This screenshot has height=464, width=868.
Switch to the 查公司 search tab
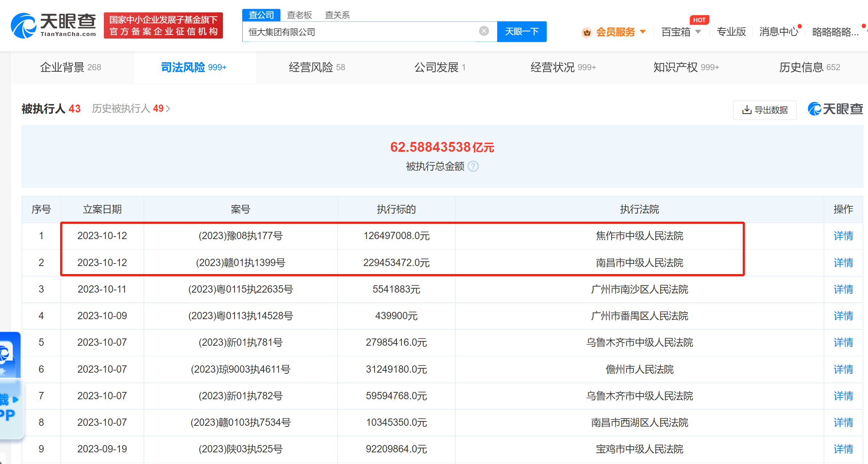pos(261,15)
